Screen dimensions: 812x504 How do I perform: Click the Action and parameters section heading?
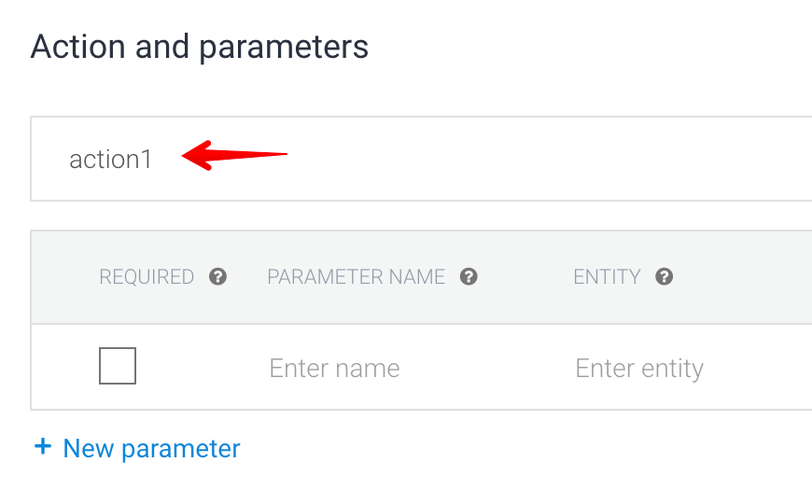click(200, 48)
